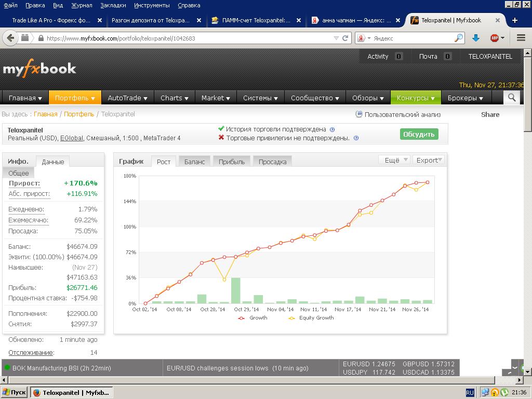Viewport: 532px width, 399px height.
Task: Expand the AutoTrade navigation dropdown
Action: [128, 98]
